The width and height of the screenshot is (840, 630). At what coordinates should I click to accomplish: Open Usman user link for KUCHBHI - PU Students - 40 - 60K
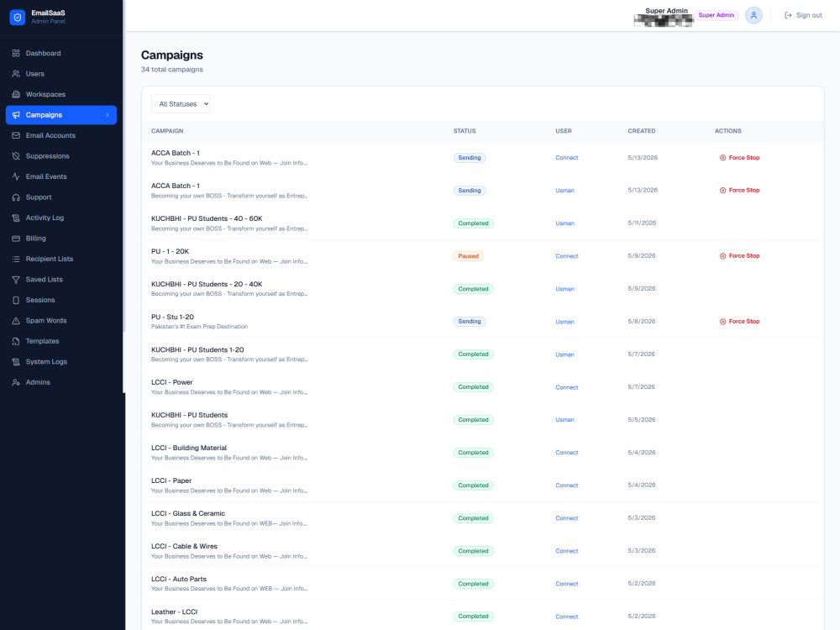(564, 223)
